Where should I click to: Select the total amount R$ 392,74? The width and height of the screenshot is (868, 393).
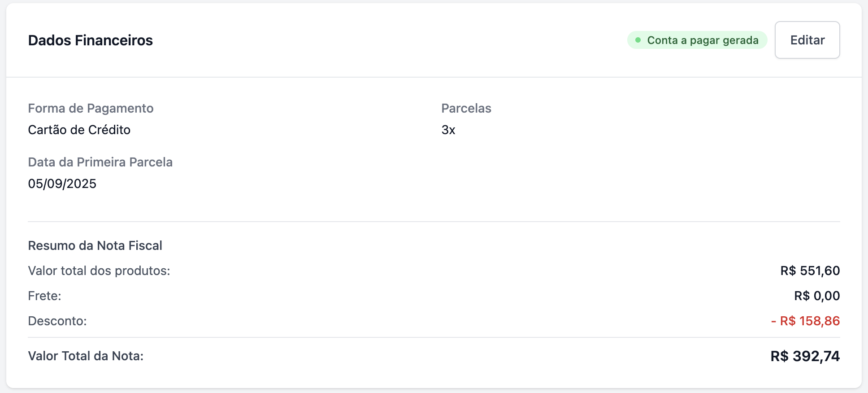(805, 356)
